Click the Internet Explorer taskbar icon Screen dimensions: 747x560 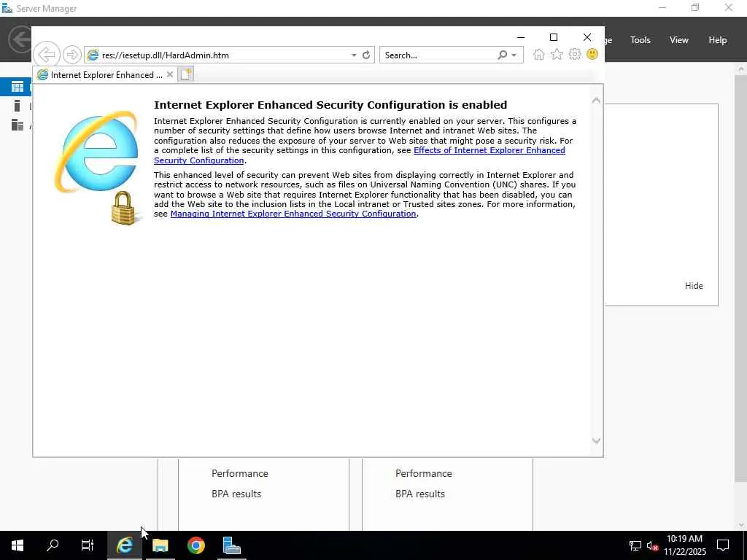(x=125, y=545)
